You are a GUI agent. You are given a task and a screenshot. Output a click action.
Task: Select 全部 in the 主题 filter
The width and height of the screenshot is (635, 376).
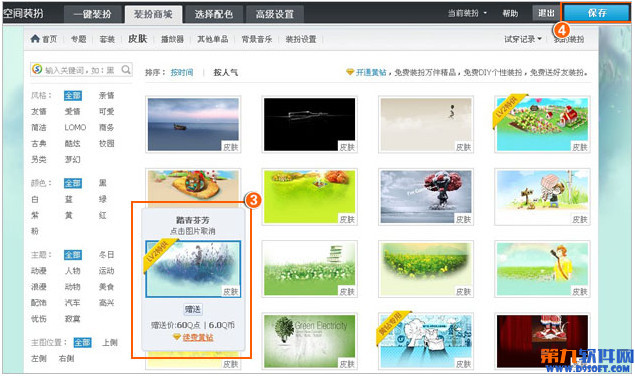(x=73, y=254)
